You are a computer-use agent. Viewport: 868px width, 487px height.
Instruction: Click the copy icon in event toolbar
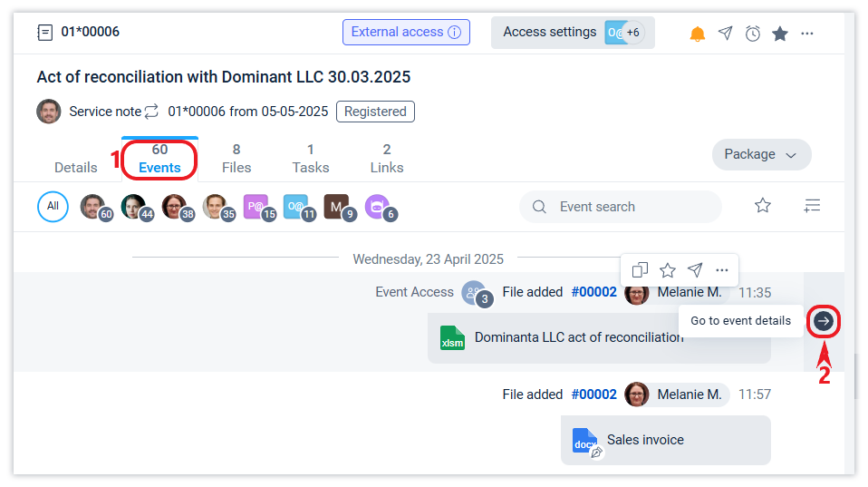coord(640,270)
